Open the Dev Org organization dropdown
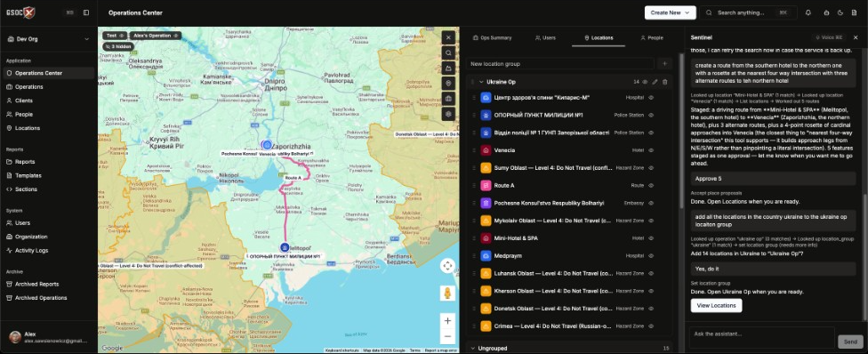 pos(48,39)
